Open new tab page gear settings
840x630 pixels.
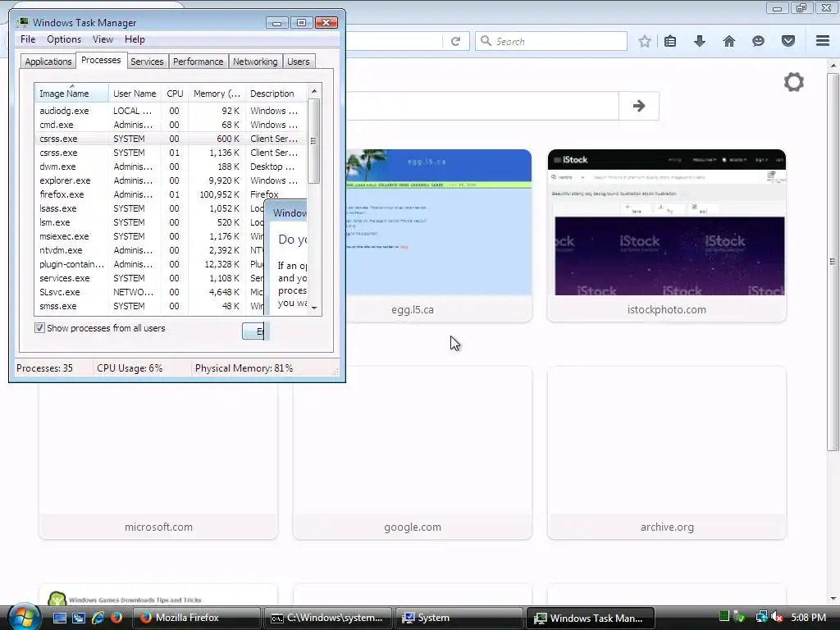[794, 82]
